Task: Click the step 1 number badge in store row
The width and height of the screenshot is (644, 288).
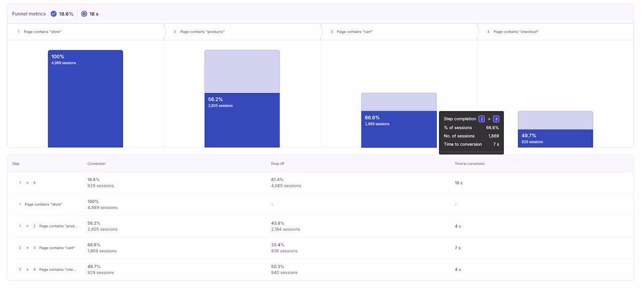Action: click(x=20, y=204)
